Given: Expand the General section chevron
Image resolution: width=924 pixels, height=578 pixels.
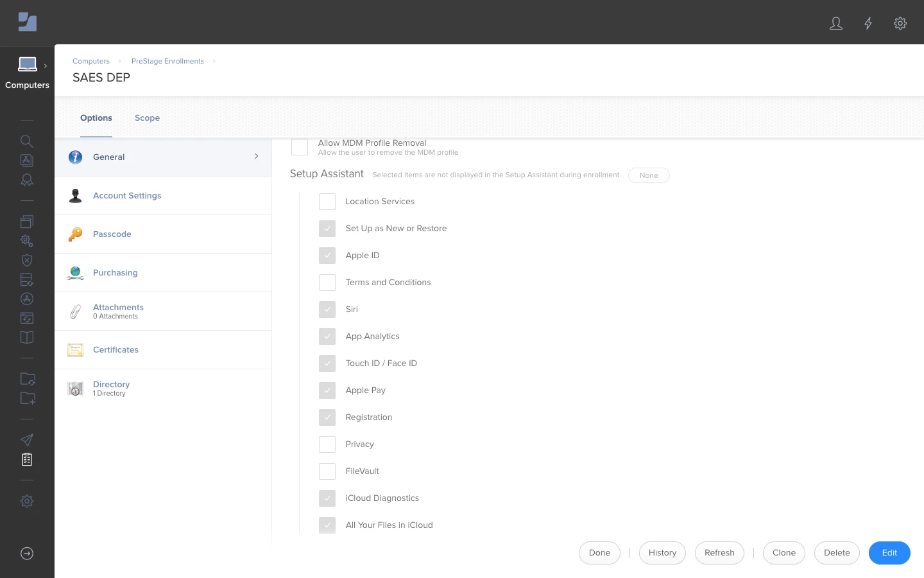Looking at the screenshot, I should [257, 157].
